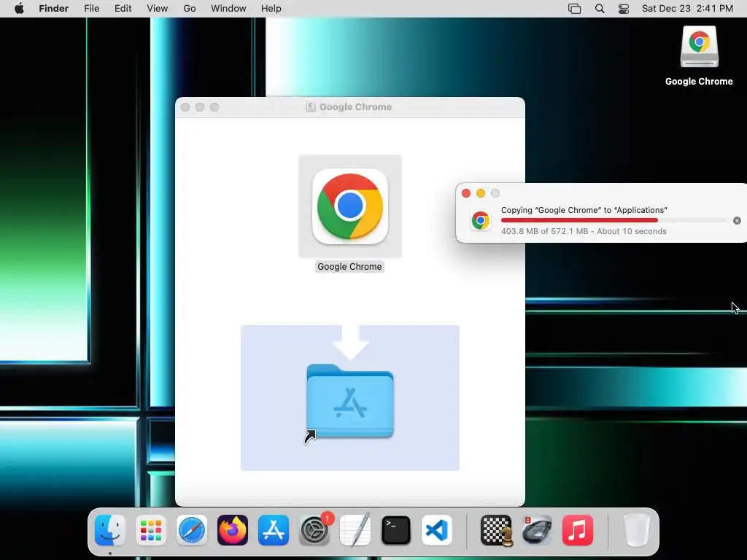This screenshot has width=747, height=560.
Task: Click the Applications folder shortcut
Action: (x=350, y=401)
